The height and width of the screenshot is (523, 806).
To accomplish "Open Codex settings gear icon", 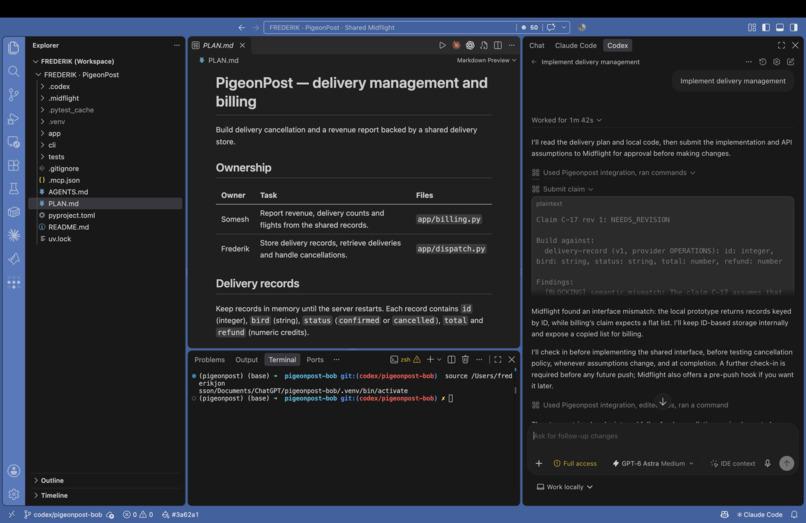I will pyautogui.click(x=776, y=62).
